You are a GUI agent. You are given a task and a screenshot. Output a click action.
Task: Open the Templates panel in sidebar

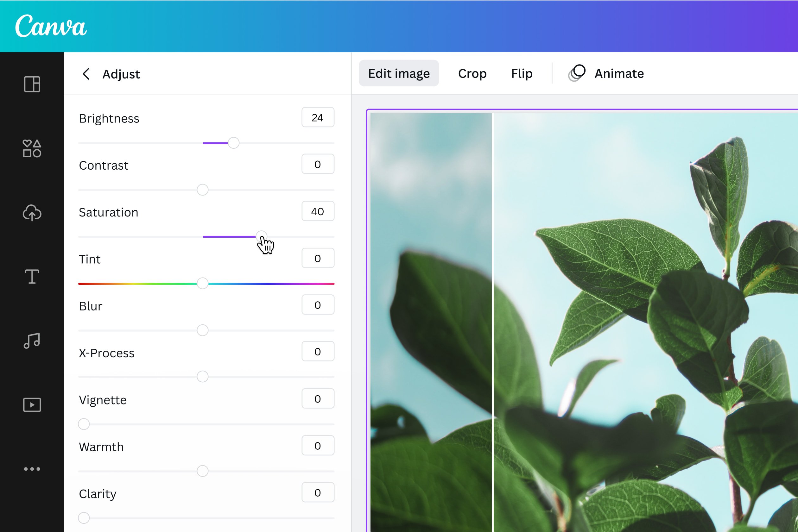[32, 85]
